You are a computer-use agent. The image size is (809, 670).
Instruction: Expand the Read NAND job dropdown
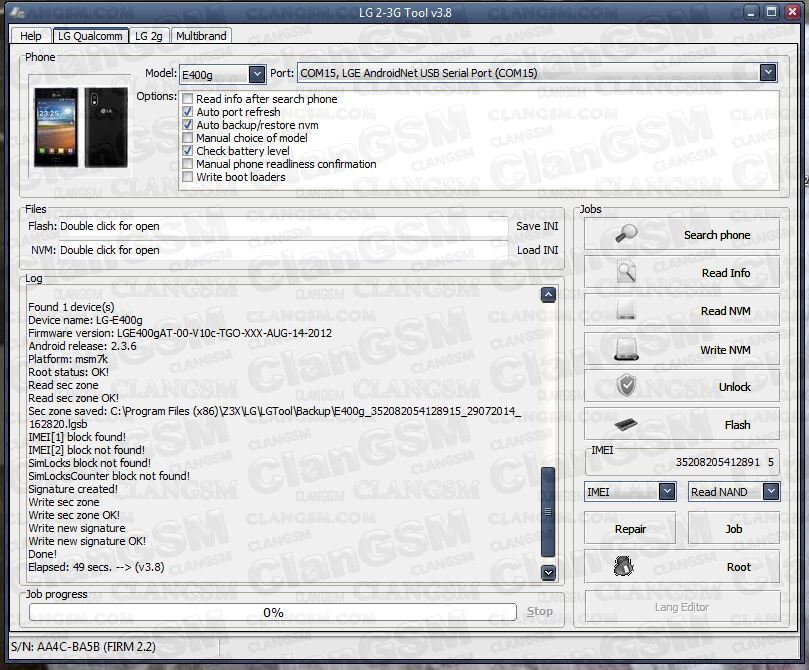pyautogui.click(x=771, y=492)
